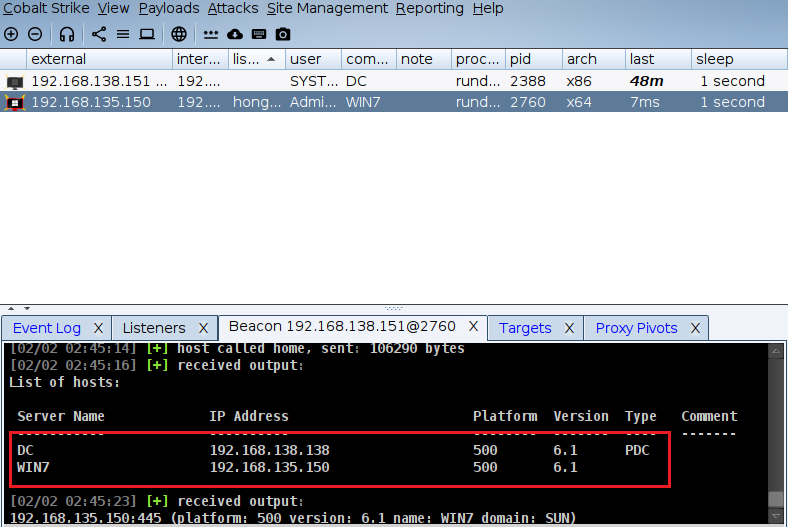Sort sessions by process column
Image resolution: width=788 pixels, height=527 pixels.
click(x=478, y=59)
